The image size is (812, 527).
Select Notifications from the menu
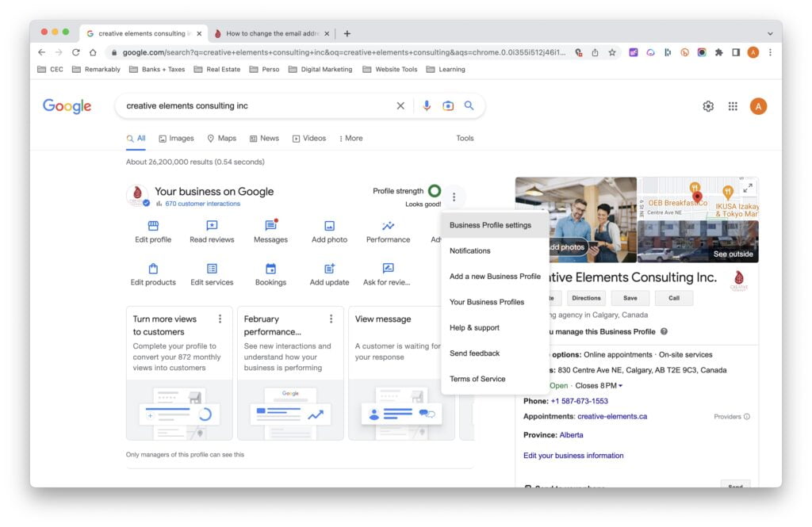tap(495, 250)
